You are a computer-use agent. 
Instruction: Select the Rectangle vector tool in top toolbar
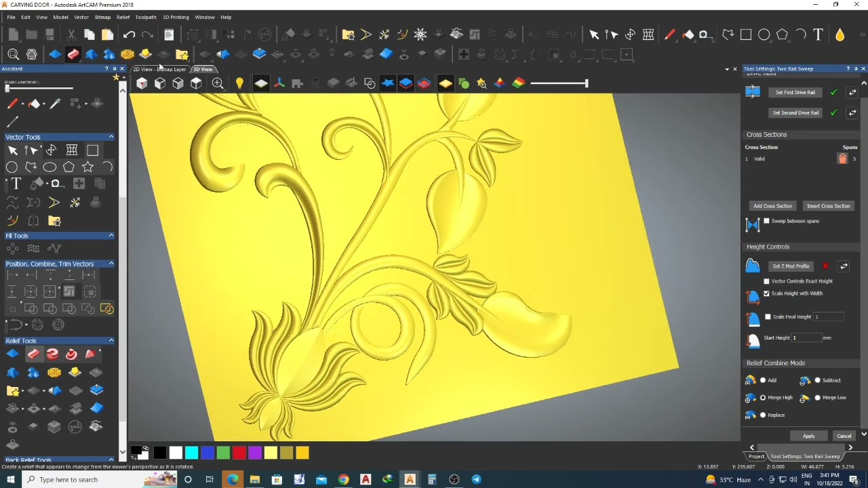(746, 35)
